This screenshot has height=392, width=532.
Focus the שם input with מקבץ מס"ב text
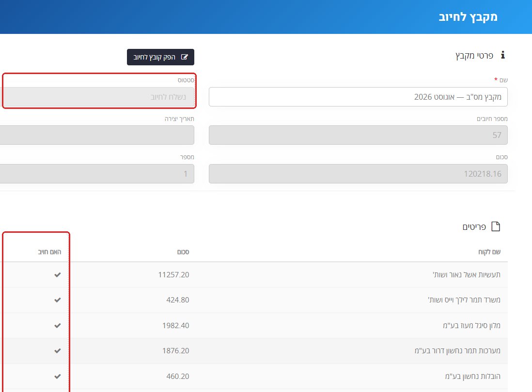(358, 97)
